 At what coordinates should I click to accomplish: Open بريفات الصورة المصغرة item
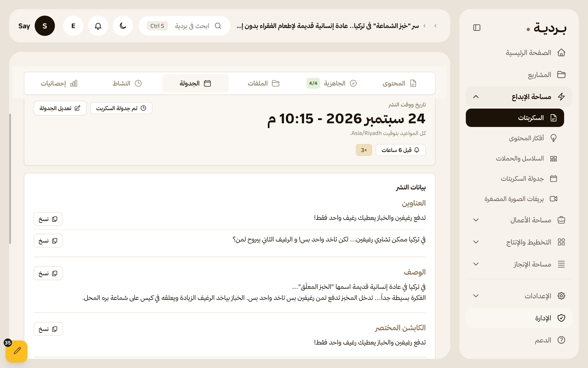point(515,199)
